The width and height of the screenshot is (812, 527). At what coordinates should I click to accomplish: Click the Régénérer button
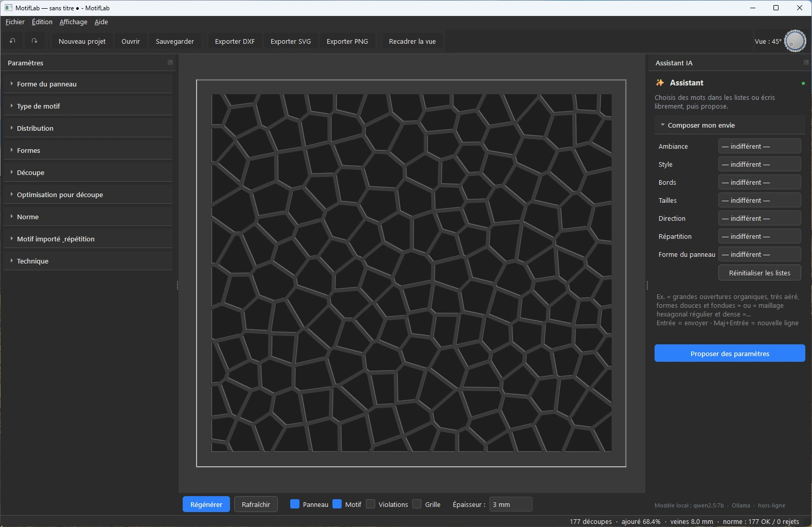click(x=206, y=504)
